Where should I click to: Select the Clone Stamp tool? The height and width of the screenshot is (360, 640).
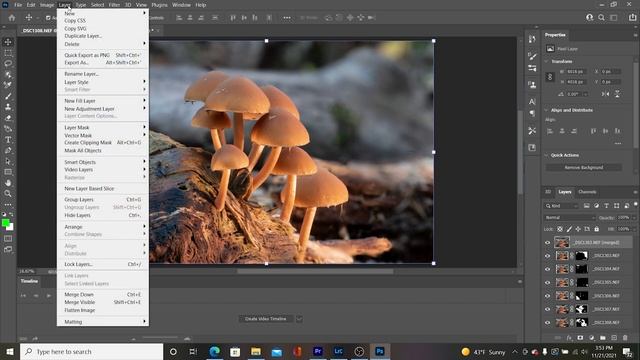8,107
